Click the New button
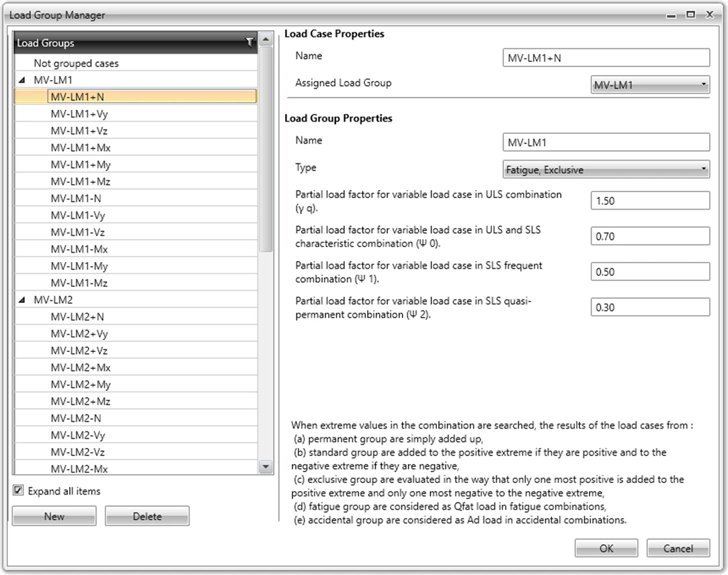 [54, 516]
